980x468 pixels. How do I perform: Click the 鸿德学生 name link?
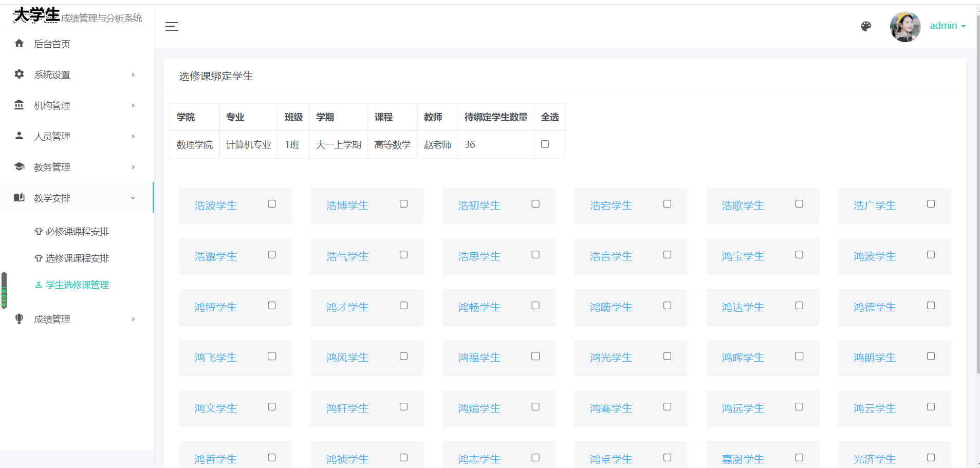coord(875,307)
